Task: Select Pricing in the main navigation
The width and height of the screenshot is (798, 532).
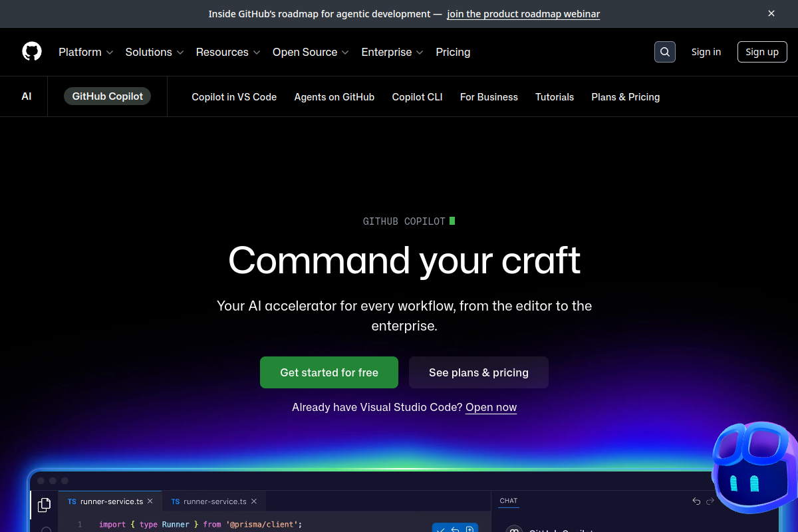Action: click(x=453, y=52)
